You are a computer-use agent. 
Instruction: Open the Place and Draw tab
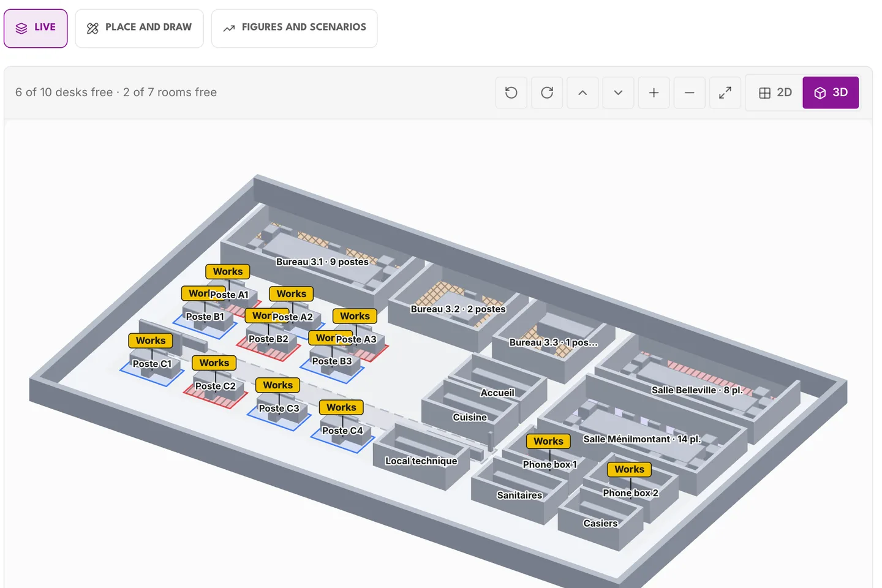[139, 28]
